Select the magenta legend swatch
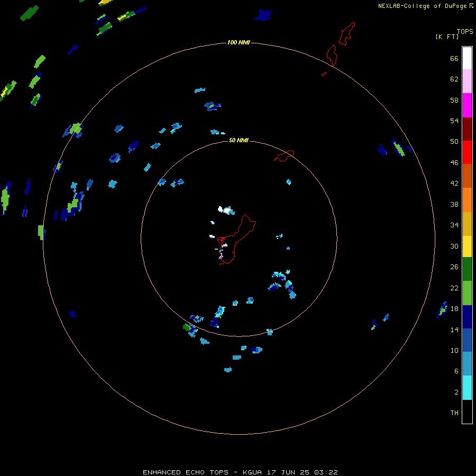Image resolution: width=476 pixels, height=476 pixels. coord(467,105)
